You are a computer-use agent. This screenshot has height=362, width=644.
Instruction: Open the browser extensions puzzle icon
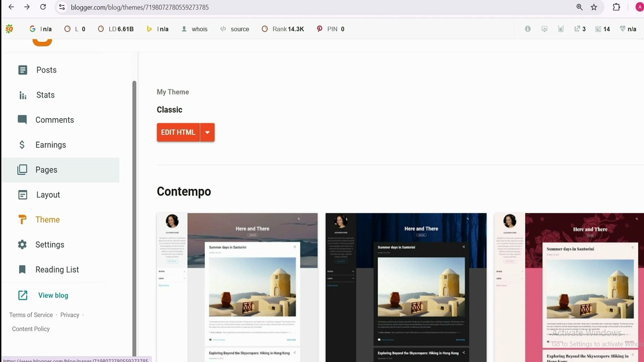coord(616,7)
